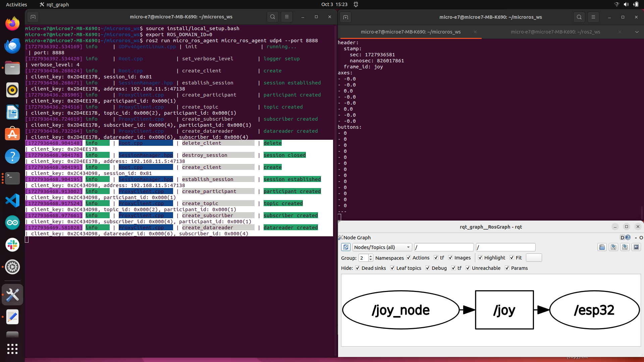Image resolution: width=644 pixels, height=362 pixels.
Task: Open the Nodes/Topics (all) dropdown
Action: pyautogui.click(x=382, y=247)
